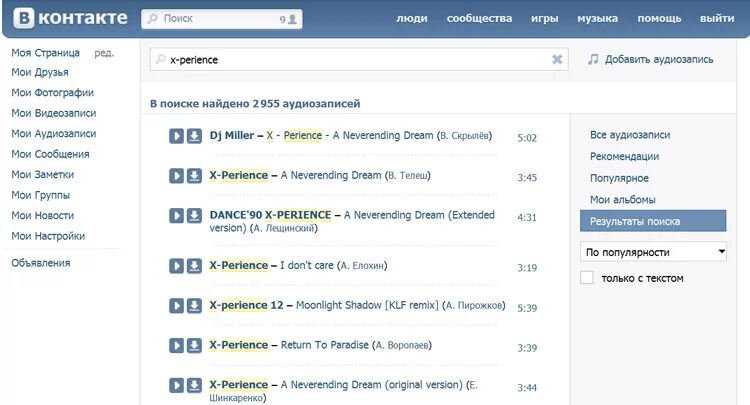Click the VKontakte logo

point(71,18)
